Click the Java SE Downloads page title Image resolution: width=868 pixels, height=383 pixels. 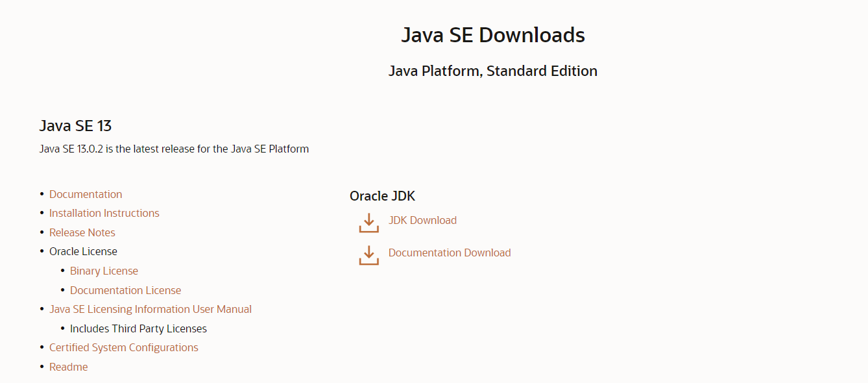(493, 35)
